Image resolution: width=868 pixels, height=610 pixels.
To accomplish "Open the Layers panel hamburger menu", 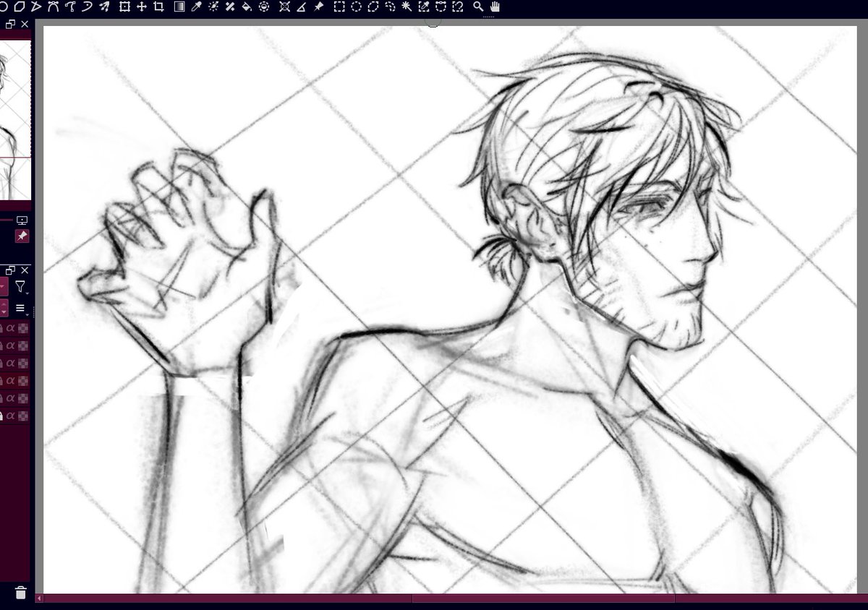I will 20,309.
